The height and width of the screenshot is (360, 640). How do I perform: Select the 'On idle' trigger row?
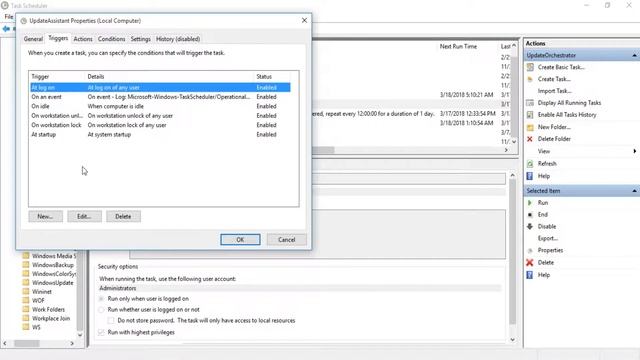click(160, 106)
